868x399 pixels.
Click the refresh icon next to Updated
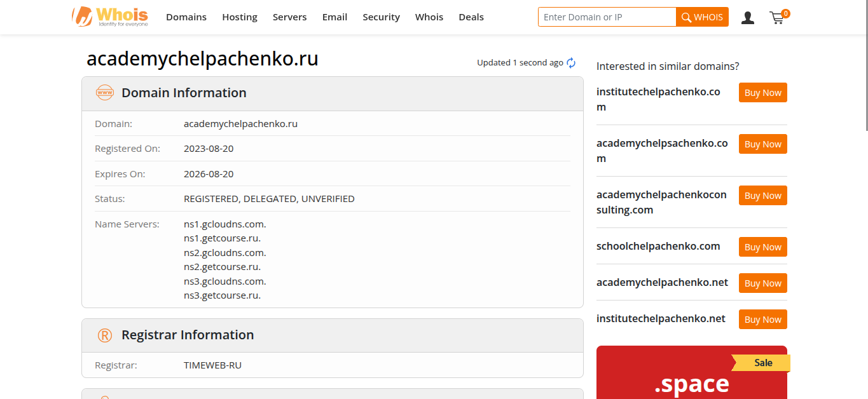pos(571,63)
